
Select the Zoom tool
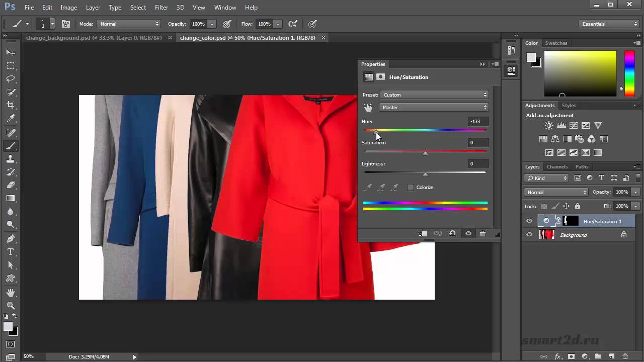point(11,306)
